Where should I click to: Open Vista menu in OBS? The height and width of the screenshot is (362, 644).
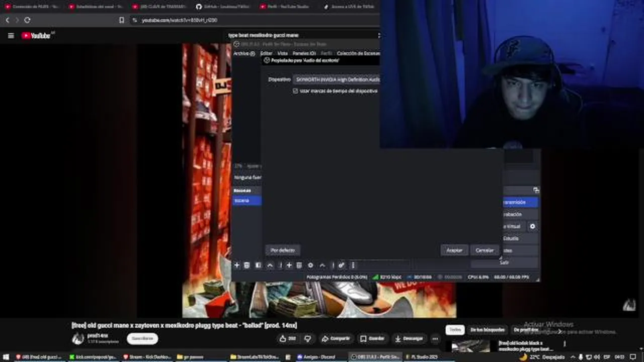283,53
